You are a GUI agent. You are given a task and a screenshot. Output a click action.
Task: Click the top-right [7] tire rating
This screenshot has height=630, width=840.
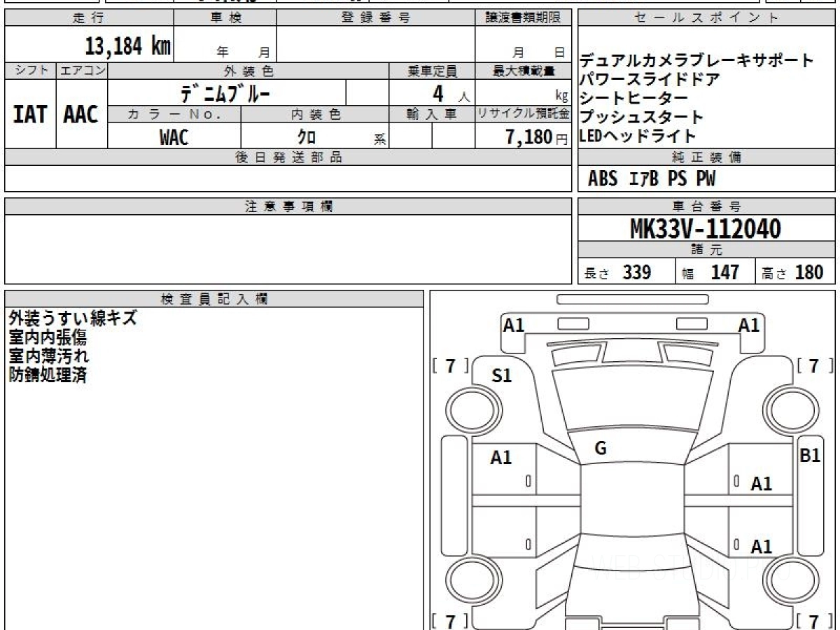(814, 365)
